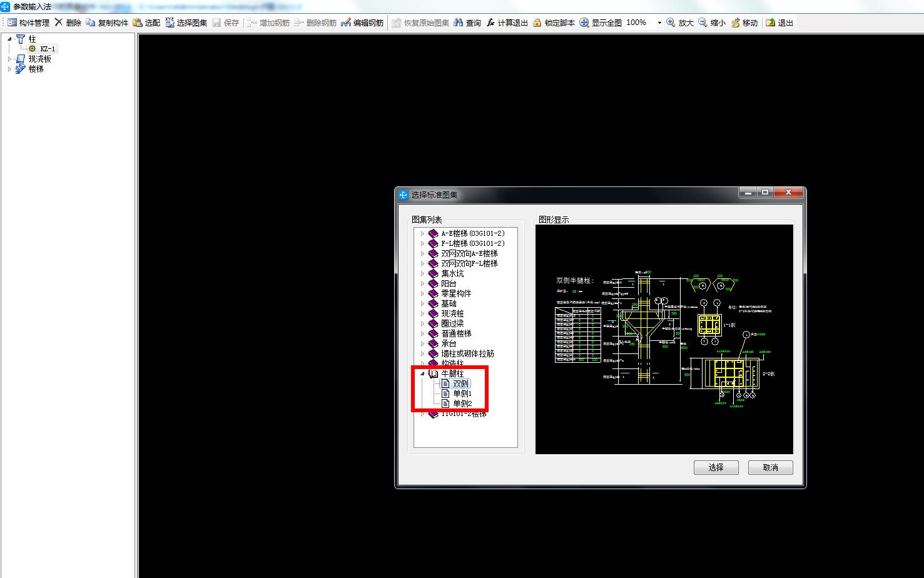The width and height of the screenshot is (924, 578).
Task: Click the 退出 toolbar icon
Action: (771, 23)
